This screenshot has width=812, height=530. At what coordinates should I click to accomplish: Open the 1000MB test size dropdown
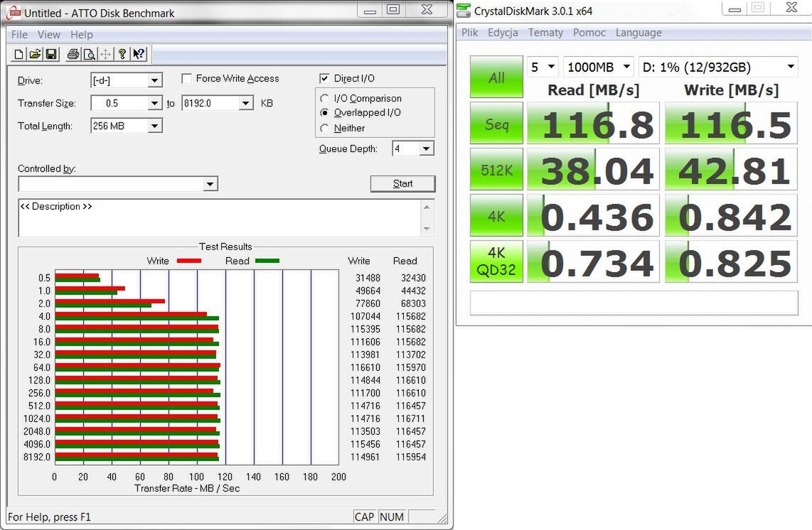tap(598, 67)
